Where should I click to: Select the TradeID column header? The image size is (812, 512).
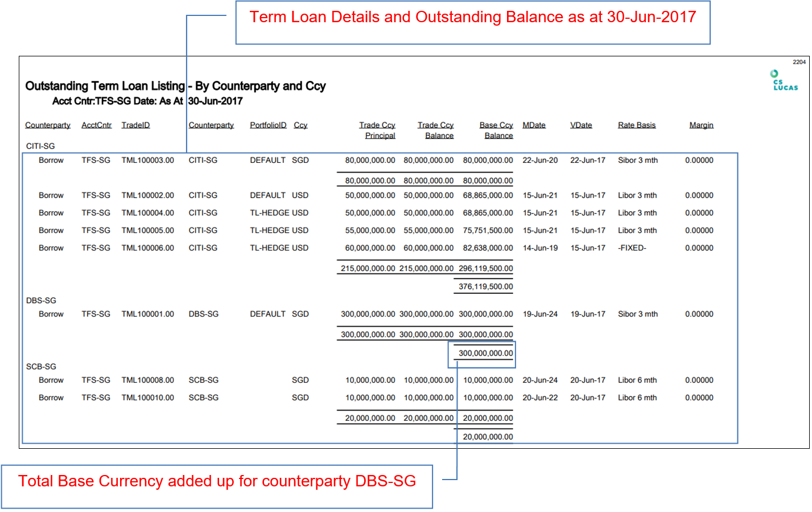[135, 125]
